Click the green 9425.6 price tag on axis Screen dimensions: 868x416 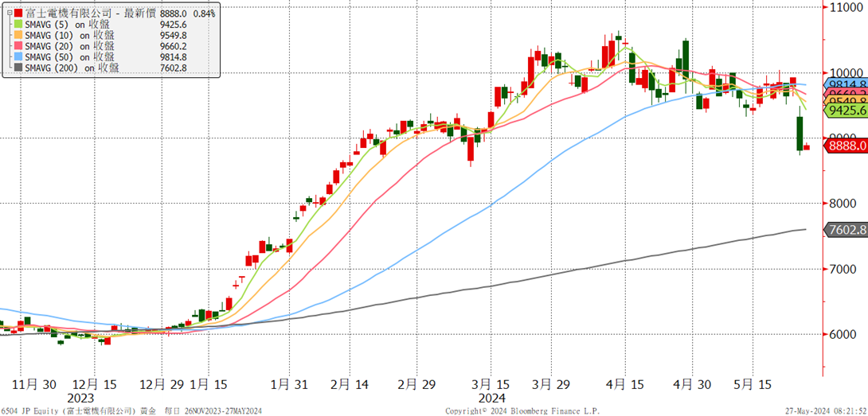click(x=846, y=111)
